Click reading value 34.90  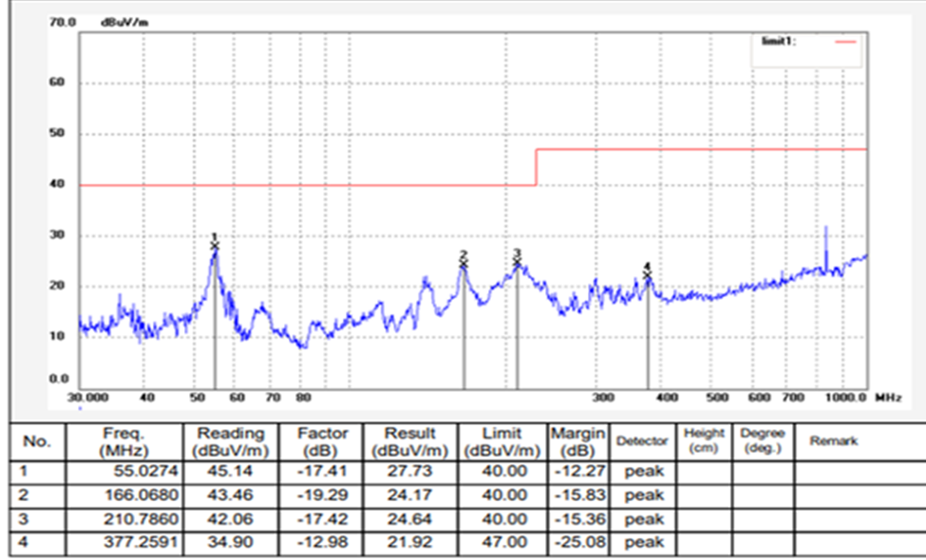tap(231, 542)
